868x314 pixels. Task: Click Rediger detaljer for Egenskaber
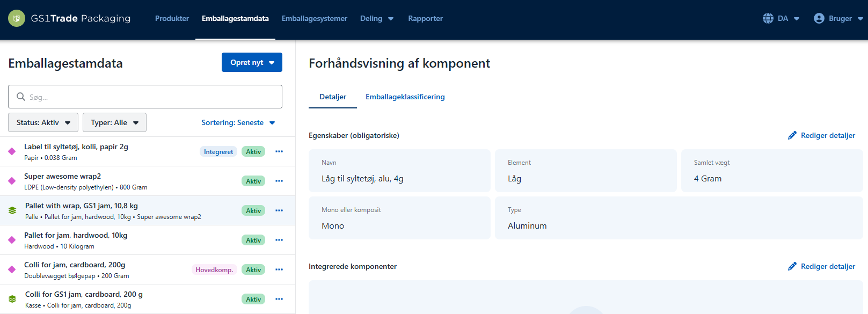(x=821, y=135)
